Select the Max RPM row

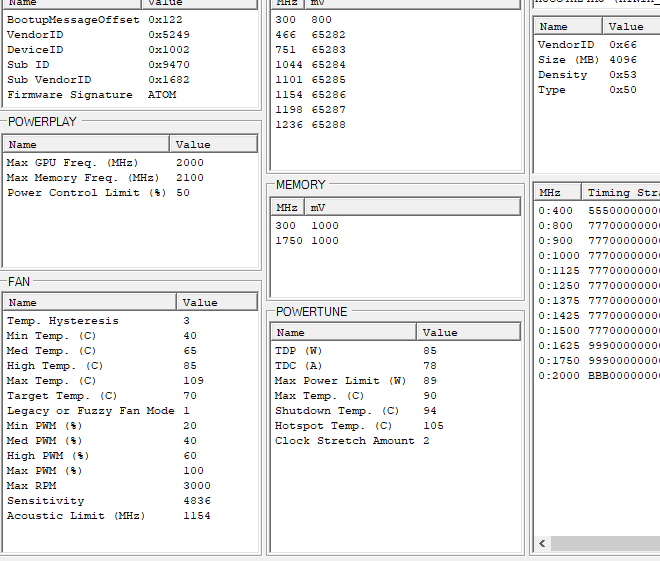point(131,486)
